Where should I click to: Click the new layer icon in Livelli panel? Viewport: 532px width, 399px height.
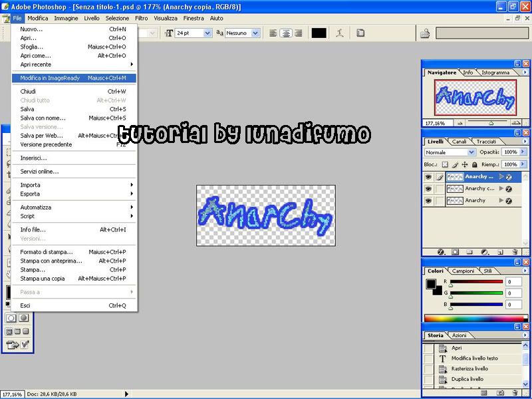pyautogui.click(x=500, y=252)
